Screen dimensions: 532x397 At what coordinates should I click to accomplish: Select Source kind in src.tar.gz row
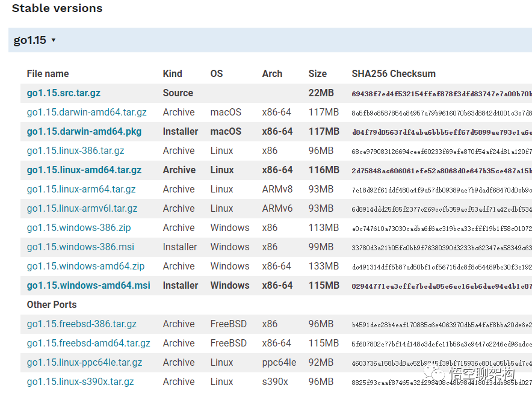178,93
